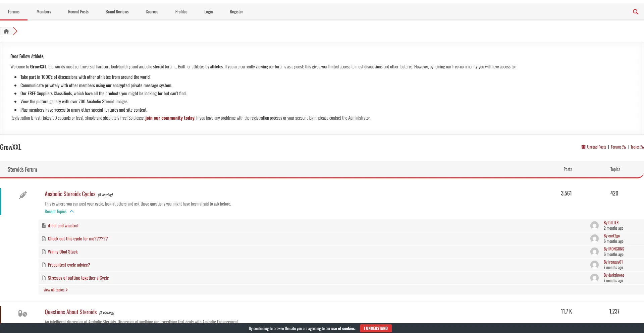Click DJETER's avatar image

594,225
